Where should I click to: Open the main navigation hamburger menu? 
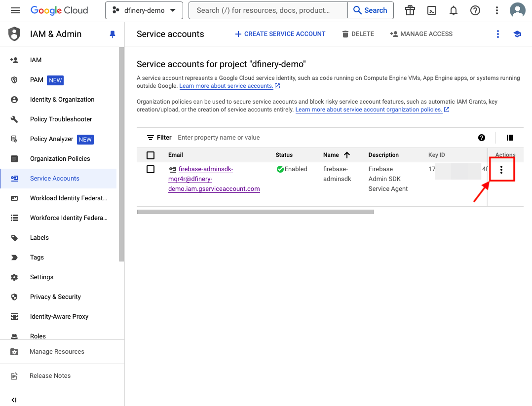15,10
